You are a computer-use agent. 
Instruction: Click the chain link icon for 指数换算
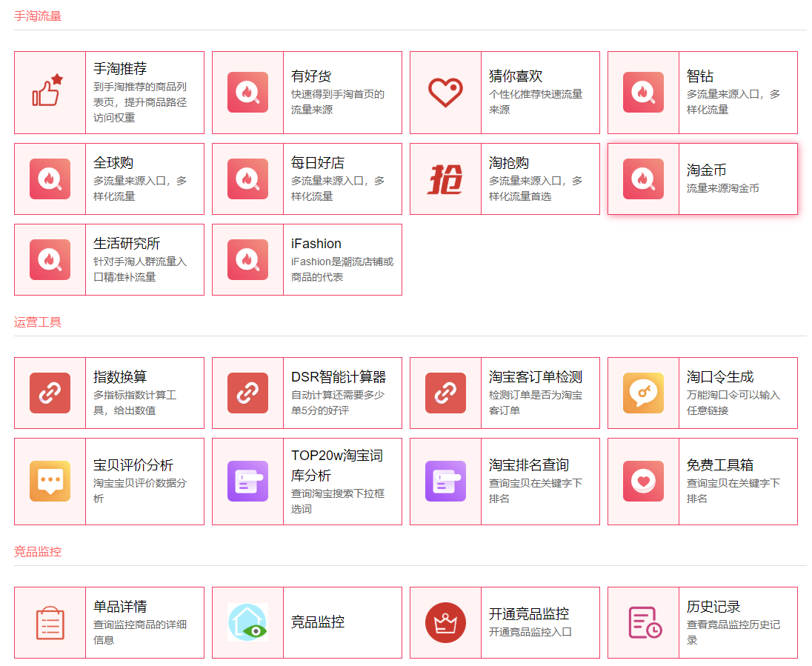coord(50,393)
